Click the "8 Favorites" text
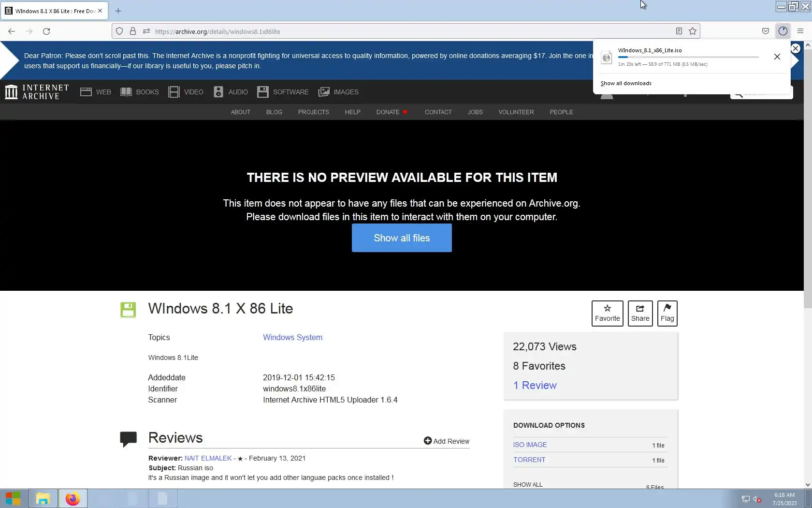The image size is (812, 508). coord(539,366)
